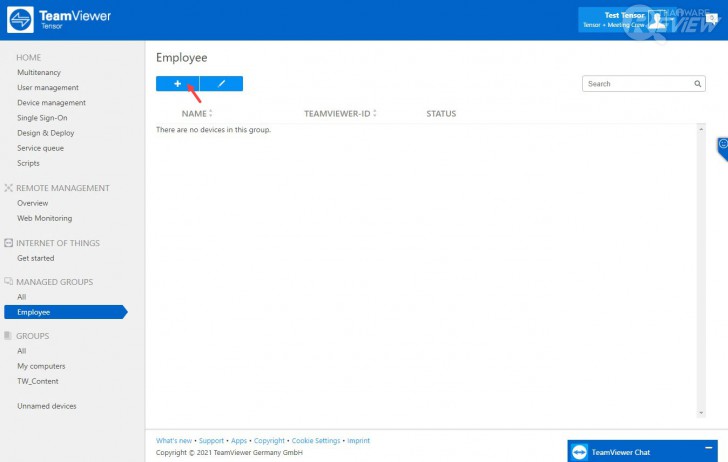Open the What's new link
The image size is (728, 462).
click(174, 441)
